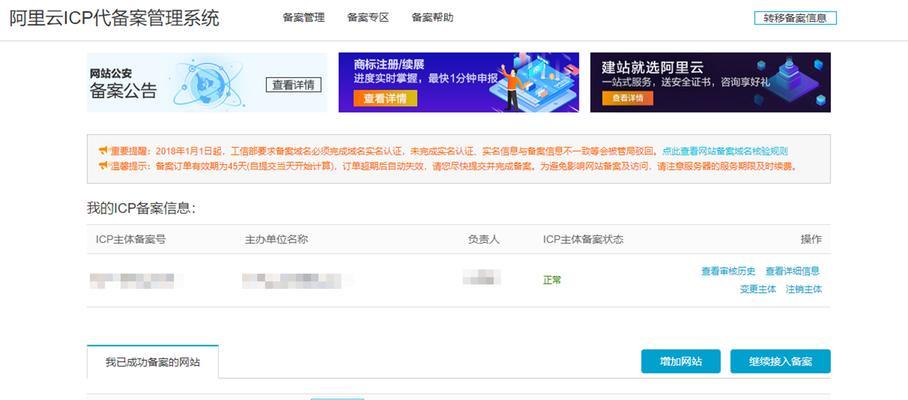Click the 注销主体 link
The width and height of the screenshot is (908, 400).
click(803, 289)
